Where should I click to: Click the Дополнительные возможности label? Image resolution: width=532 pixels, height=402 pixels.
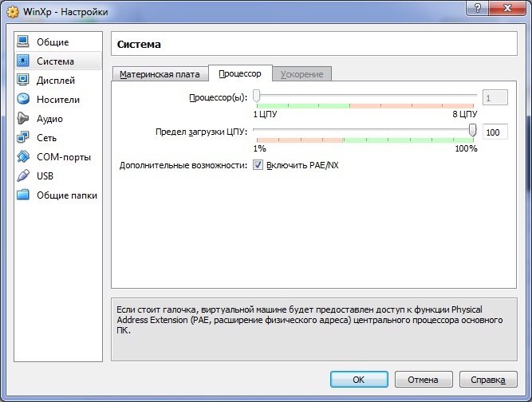pos(183,166)
